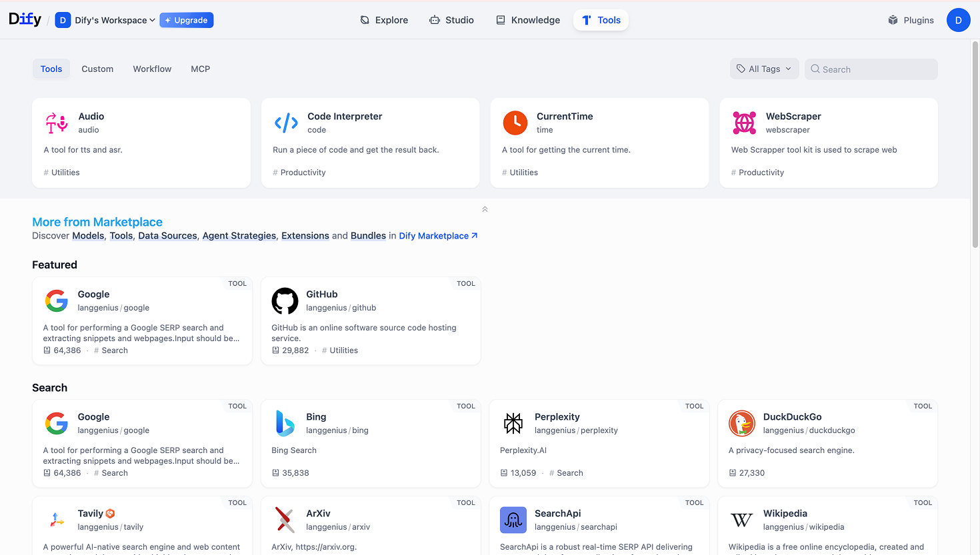Click the Search tag on the Perplexity card

point(566,473)
